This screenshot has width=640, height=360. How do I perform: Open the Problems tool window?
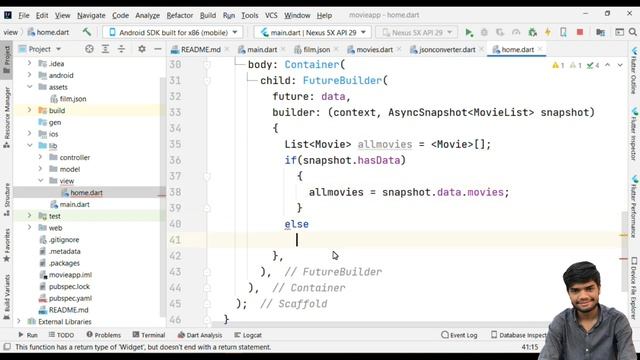tap(104, 335)
